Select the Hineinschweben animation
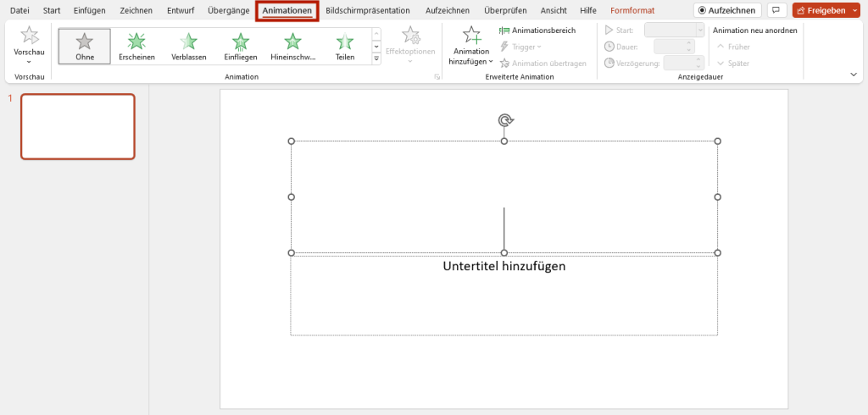 pos(292,46)
